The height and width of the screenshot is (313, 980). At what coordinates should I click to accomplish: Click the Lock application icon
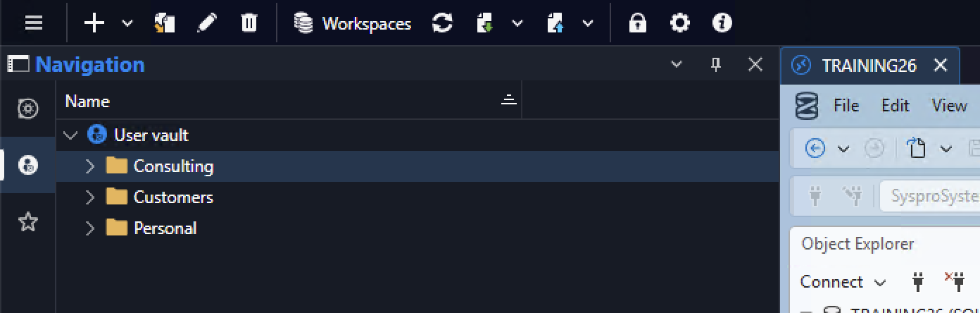point(637,23)
